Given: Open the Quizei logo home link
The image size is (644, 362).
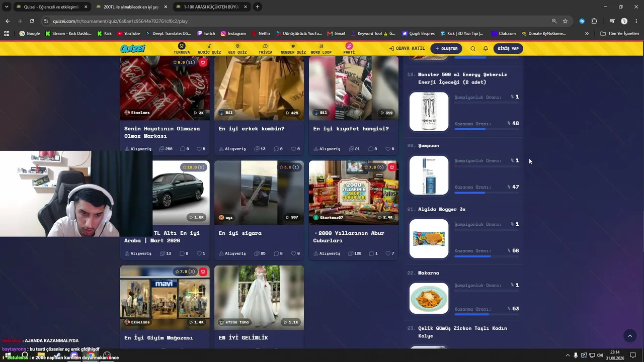Looking at the screenshot, I should [x=133, y=49].
